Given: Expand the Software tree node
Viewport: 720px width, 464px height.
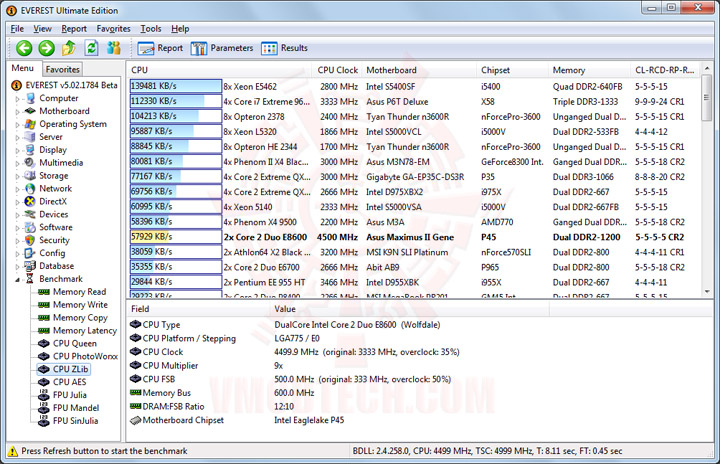Looking at the screenshot, I should [x=18, y=227].
